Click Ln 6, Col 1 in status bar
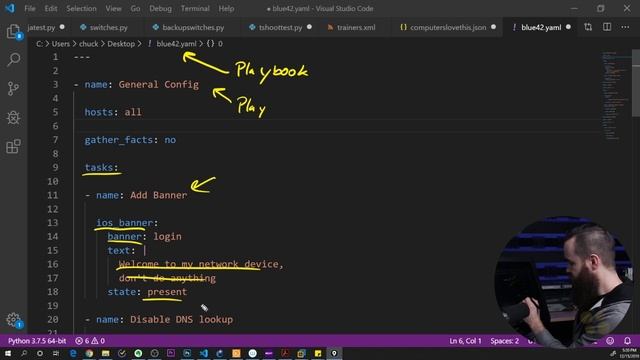Screen dimensions: 640x360 coord(465,340)
